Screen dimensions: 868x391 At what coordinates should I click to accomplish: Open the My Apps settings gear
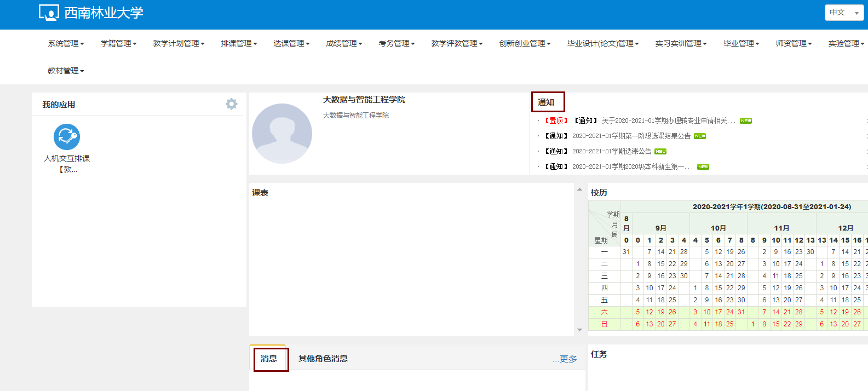[x=232, y=104]
